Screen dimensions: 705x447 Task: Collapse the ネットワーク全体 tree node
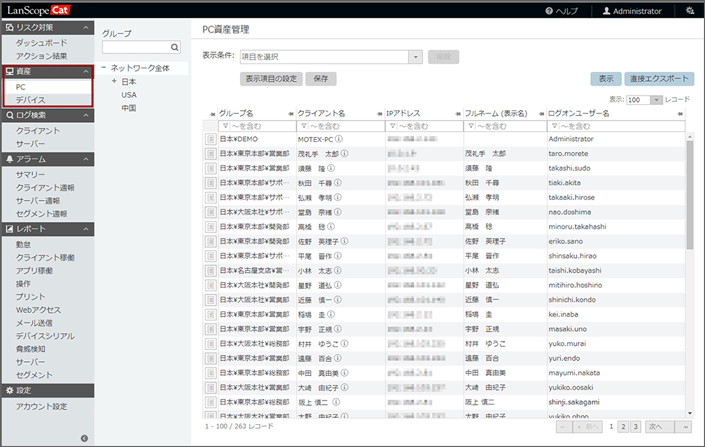click(x=104, y=68)
